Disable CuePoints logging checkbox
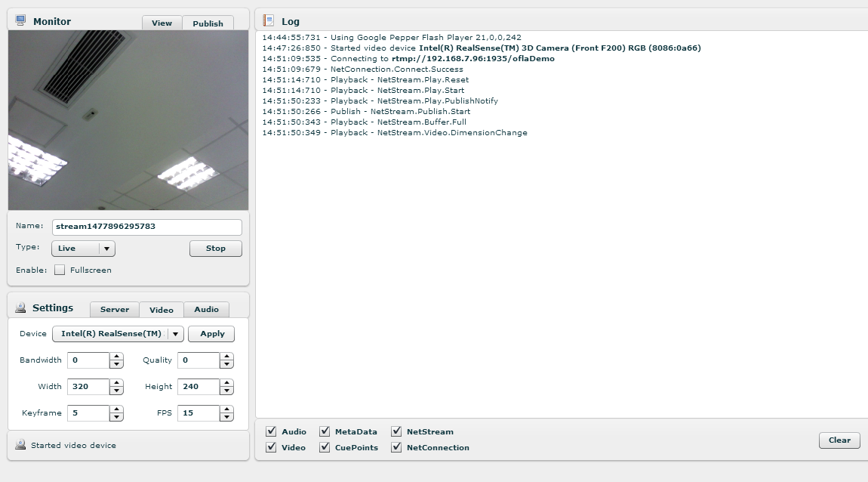The height and width of the screenshot is (482, 868). (325, 447)
